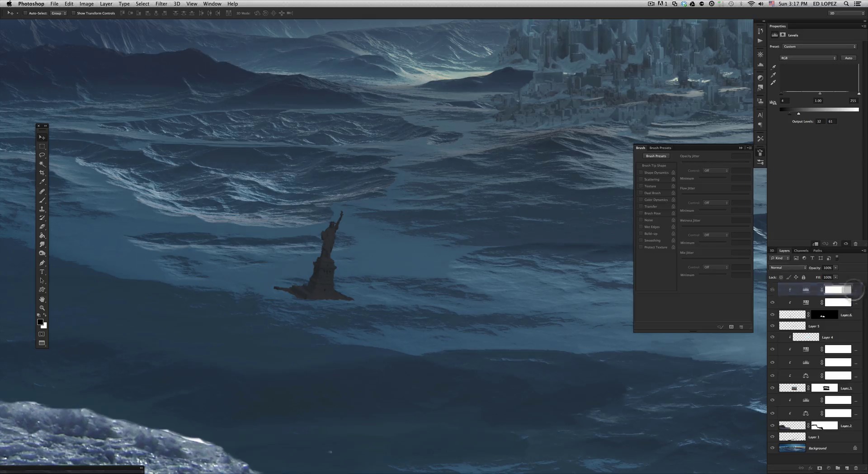Hide Layer 5 visibility eye

[773, 326]
